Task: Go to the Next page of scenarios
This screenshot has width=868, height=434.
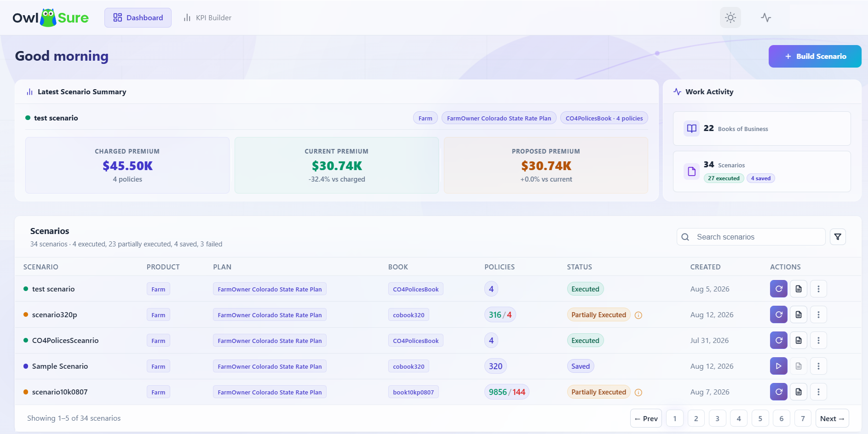Action: 832,418
